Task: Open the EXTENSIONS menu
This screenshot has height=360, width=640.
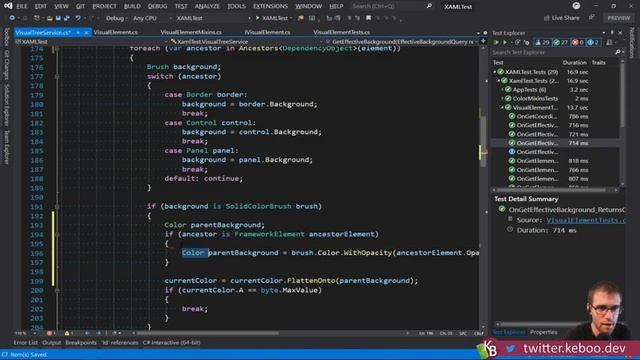Action: (270, 6)
